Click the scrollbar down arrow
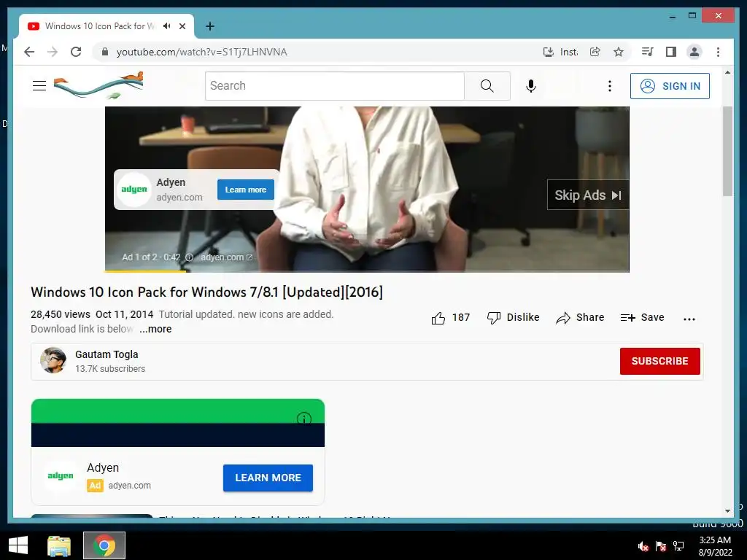Image resolution: width=747 pixels, height=560 pixels. tap(727, 511)
